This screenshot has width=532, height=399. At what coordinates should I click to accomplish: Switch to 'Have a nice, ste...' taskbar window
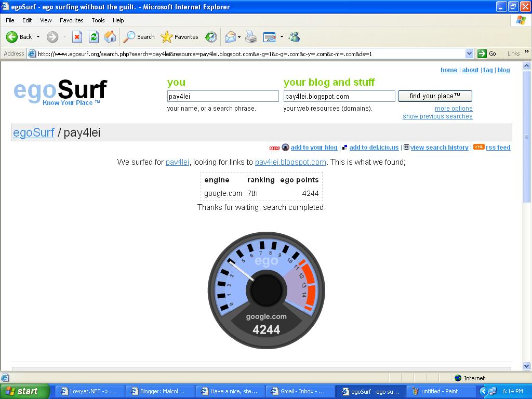[230, 391]
